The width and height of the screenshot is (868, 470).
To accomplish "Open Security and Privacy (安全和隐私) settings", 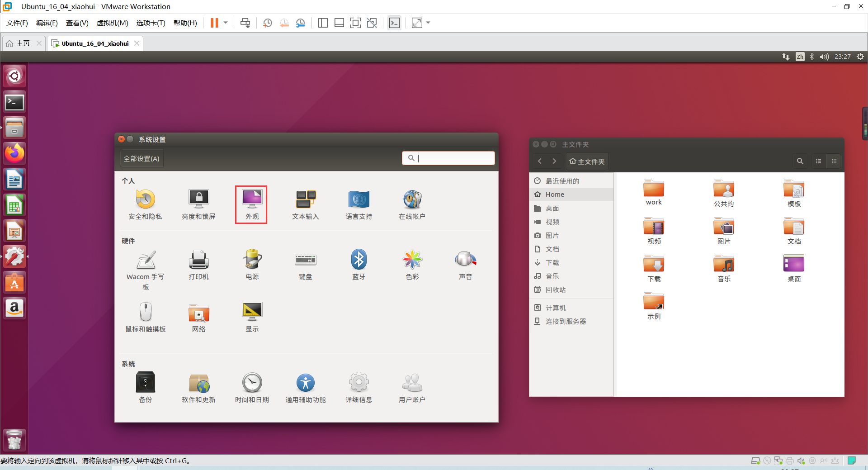I will tap(145, 204).
